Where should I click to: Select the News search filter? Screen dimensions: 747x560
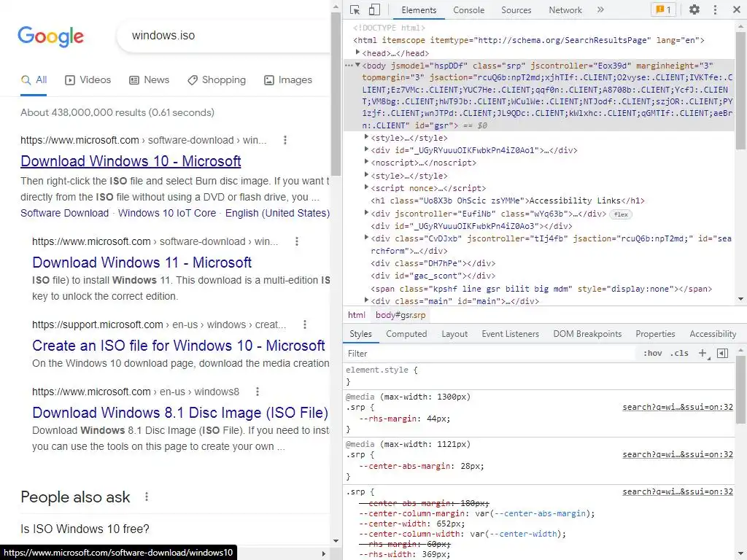[x=149, y=80]
